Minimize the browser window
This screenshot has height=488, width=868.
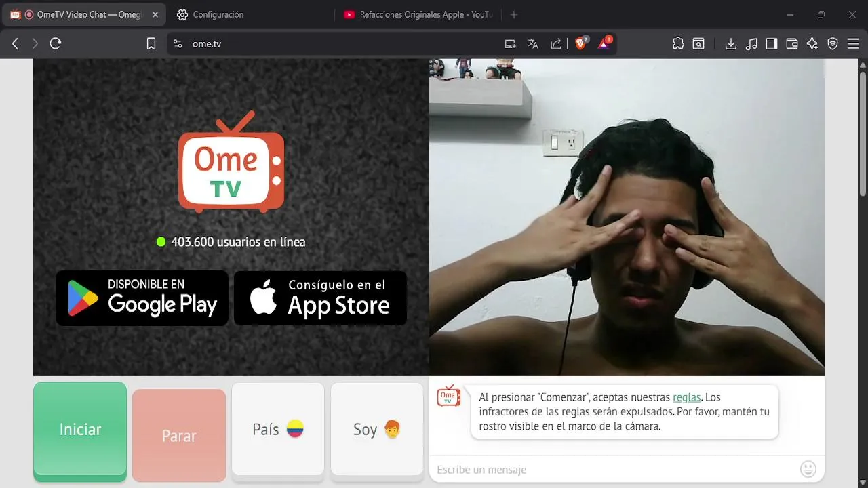790,14
